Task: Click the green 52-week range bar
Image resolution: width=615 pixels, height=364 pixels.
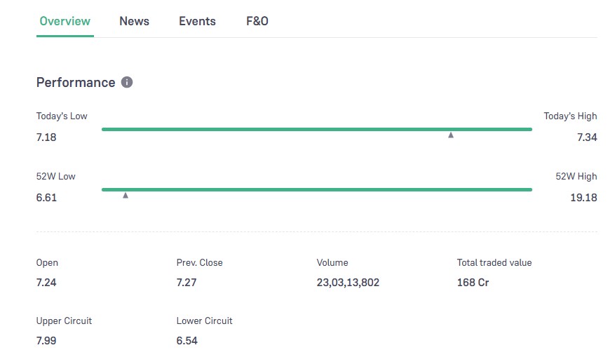Action: click(316, 189)
